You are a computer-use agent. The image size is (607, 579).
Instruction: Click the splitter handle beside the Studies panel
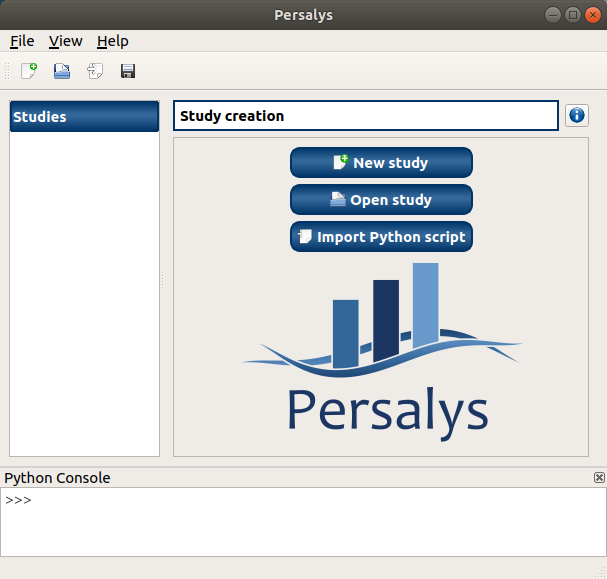(163, 283)
